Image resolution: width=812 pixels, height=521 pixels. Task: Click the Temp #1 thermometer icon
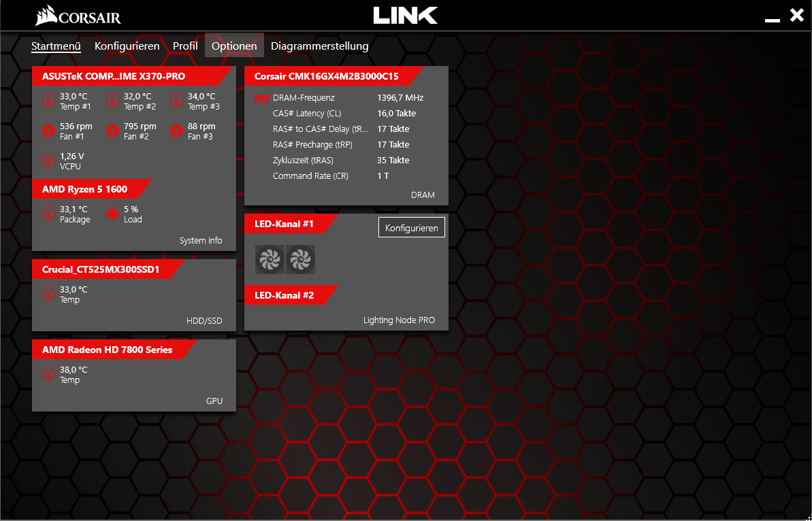[48, 101]
